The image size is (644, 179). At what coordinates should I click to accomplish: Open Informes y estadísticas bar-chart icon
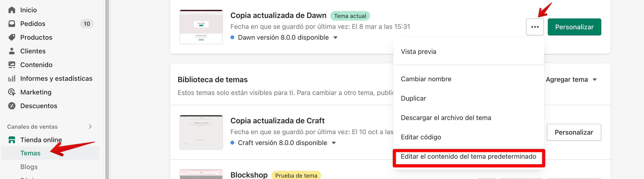(12, 79)
